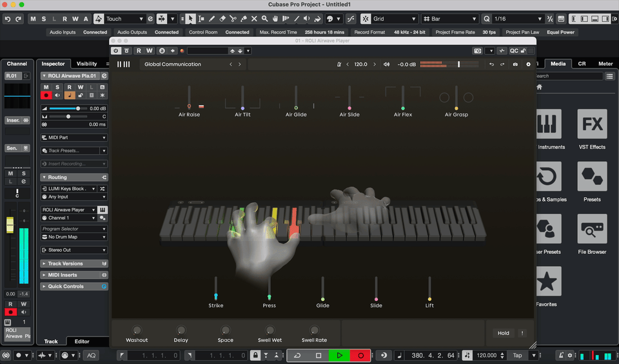Toggle plugin Read automation R button
The height and width of the screenshot is (364, 619).
tap(139, 51)
